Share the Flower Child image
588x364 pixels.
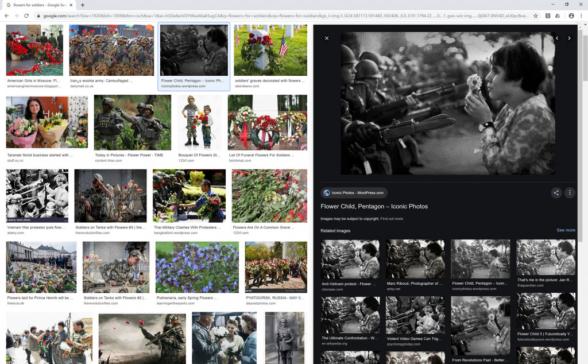click(x=556, y=193)
